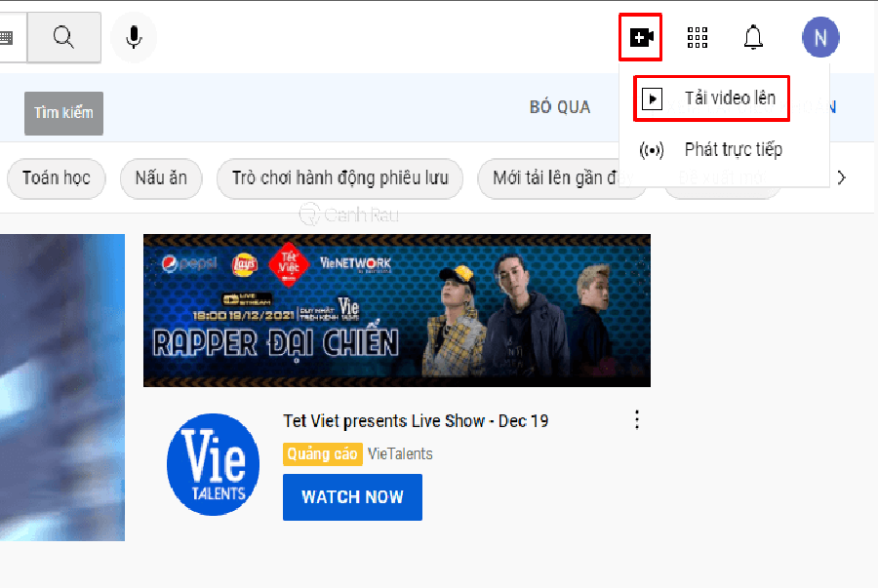Click the "BỎ QUA" button
The height and width of the screenshot is (588, 878).
[560, 107]
